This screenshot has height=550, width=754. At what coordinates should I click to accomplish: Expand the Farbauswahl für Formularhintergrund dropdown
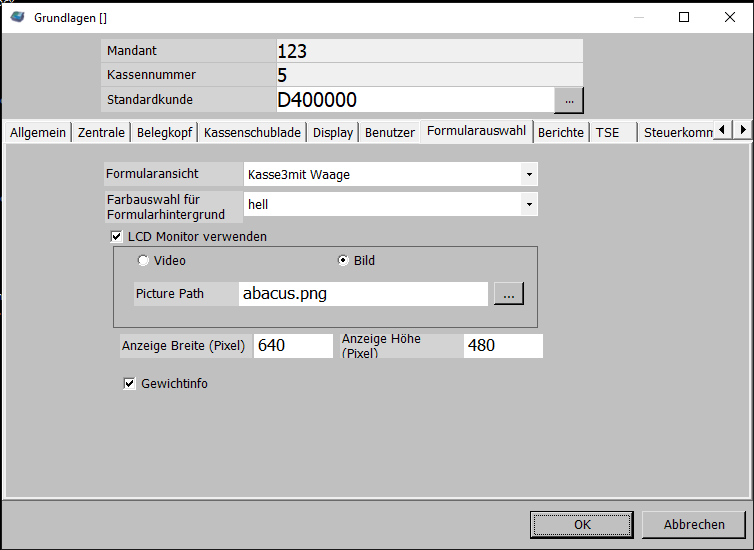pyautogui.click(x=528, y=205)
